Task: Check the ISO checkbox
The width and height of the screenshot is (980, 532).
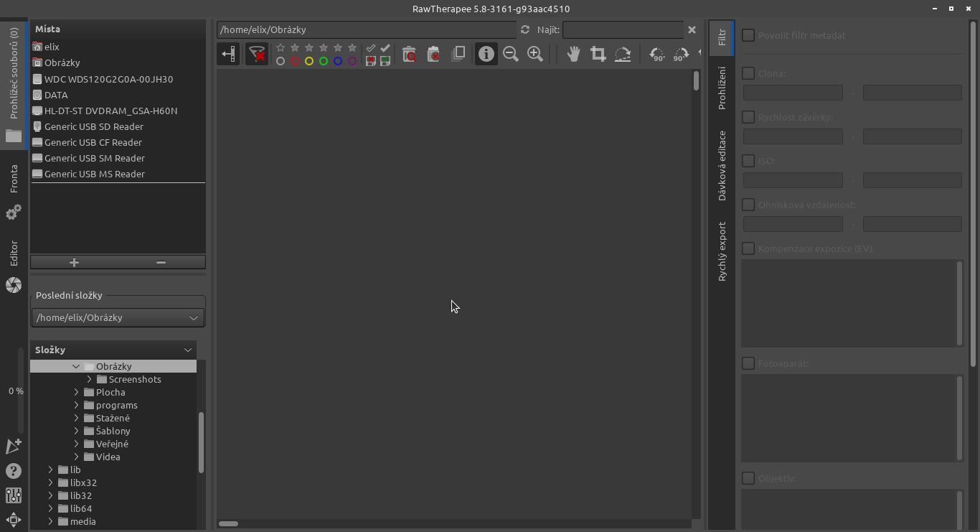Action: tap(748, 161)
